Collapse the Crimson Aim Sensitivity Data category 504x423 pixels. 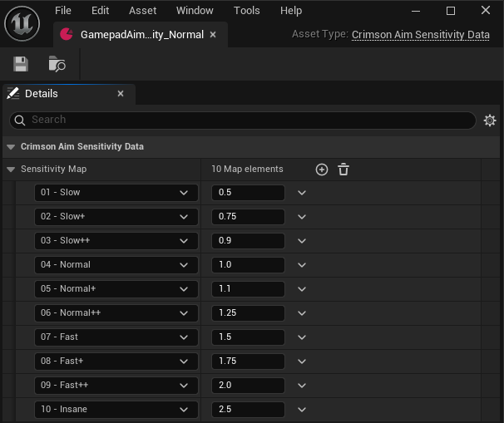[x=11, y=147]
